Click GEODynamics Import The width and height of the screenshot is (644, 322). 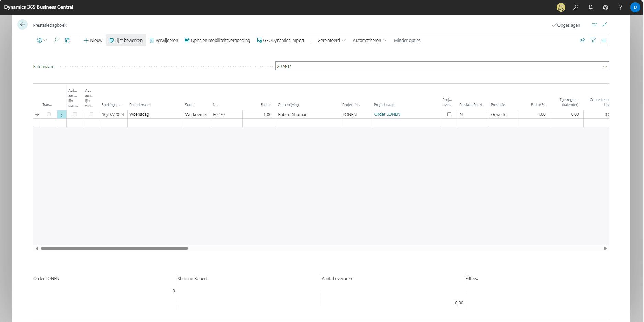pos(281,40)
